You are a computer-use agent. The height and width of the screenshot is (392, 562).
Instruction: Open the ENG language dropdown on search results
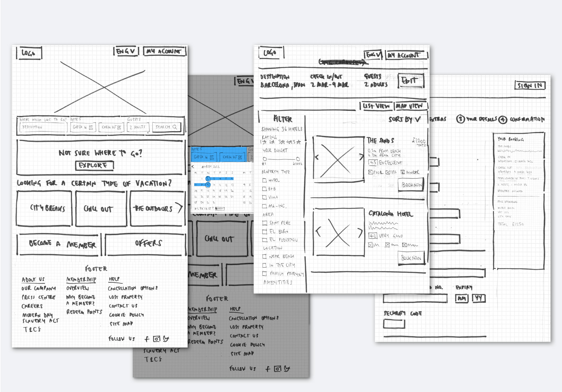pos(373,55)
